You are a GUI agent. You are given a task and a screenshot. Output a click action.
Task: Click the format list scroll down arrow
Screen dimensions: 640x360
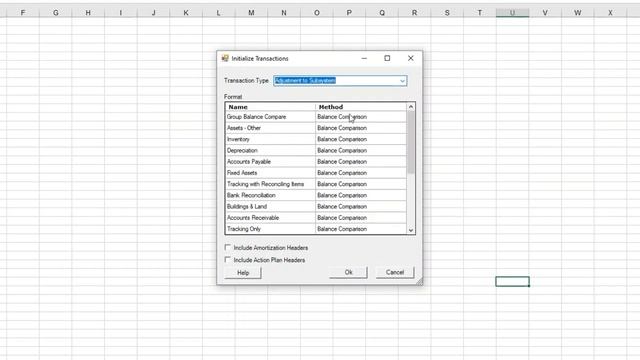411,230
